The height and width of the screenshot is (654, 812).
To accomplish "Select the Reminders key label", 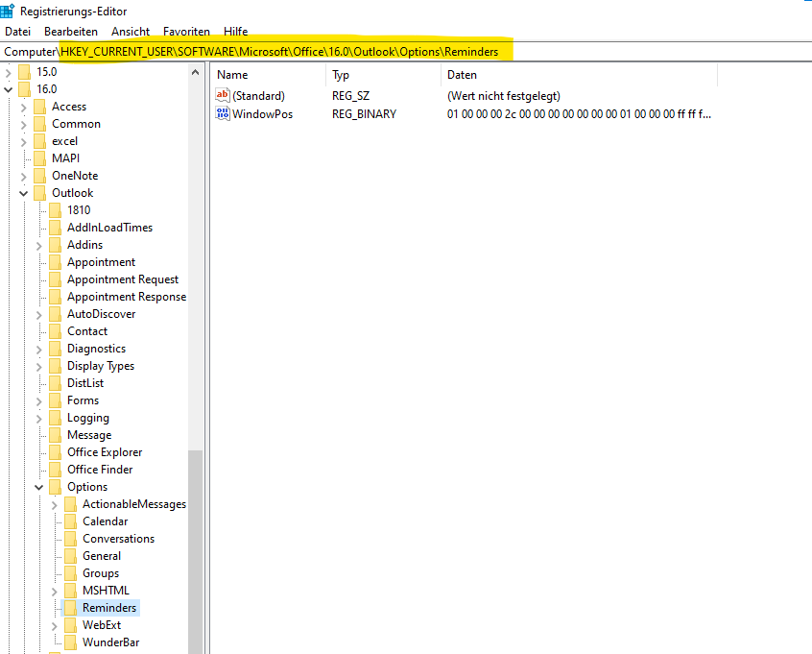I will tap(109, 608).
